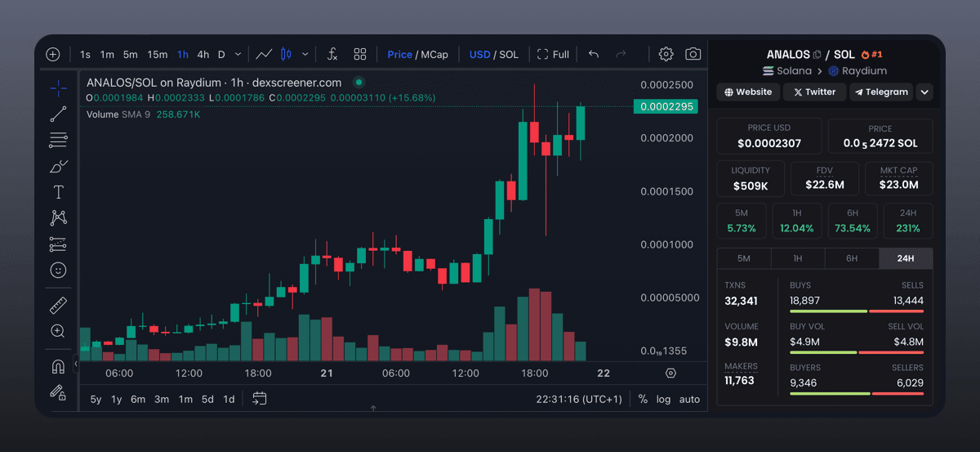Click the current price label 0.0002295

[x=666, y=106]
